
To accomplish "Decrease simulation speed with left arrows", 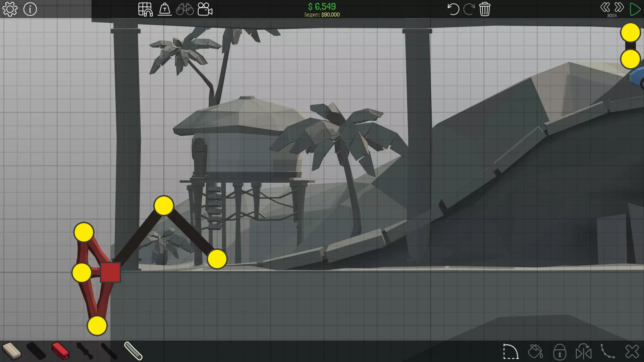I will pyautogui.click(x=605, y=7).
